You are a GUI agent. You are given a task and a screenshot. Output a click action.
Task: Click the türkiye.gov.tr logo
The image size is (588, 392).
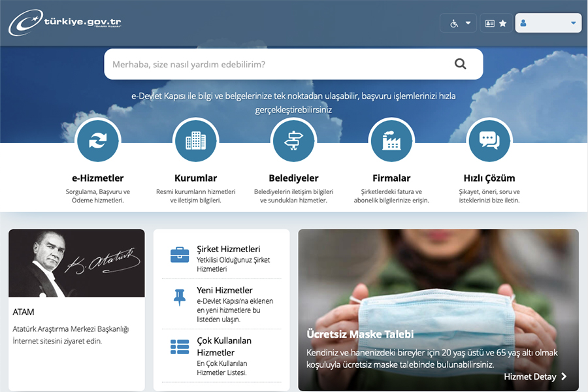pos(65,23)
